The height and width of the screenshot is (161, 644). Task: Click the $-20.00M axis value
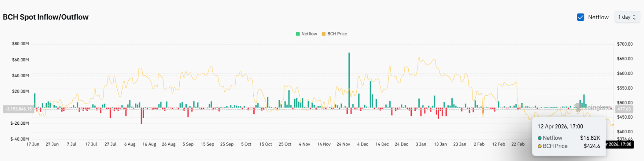20,124
